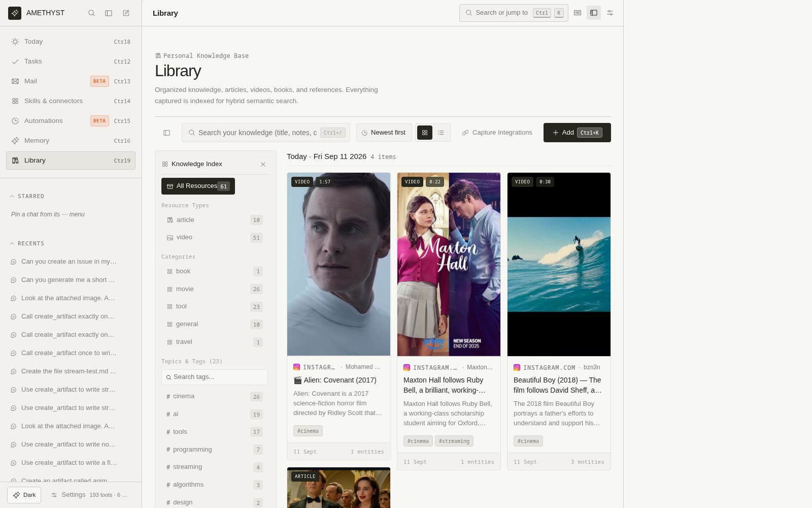Screen dimensions: 812x508
Task: Open recent chat "Create the file stream-test.md"
Action: tap(69, 371)
